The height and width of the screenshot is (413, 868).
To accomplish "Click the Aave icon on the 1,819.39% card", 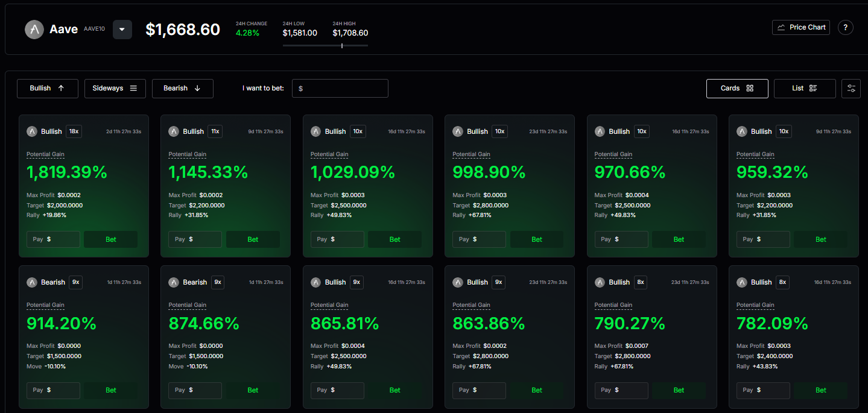I will [x=32, y=131].
